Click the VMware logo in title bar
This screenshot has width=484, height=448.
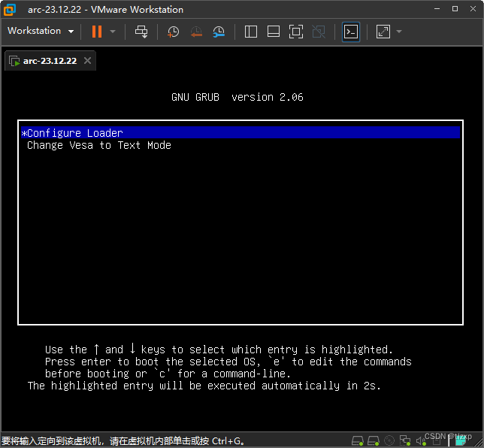click(10, 9)
